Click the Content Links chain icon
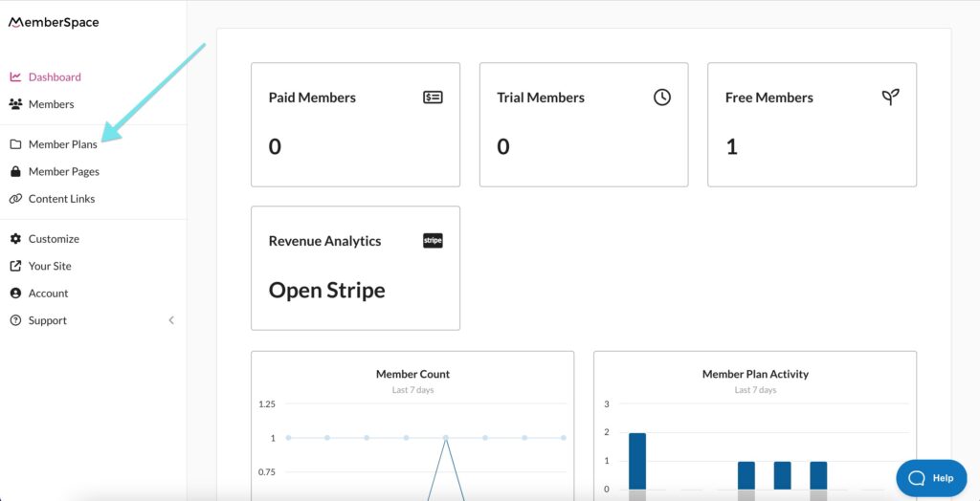 click(x=15, y=199)
